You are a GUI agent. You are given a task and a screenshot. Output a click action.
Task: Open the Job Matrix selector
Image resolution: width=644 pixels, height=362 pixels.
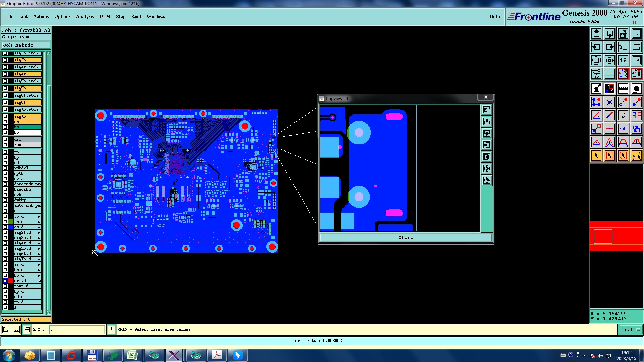pyautogui.click(x=26, y=45)
